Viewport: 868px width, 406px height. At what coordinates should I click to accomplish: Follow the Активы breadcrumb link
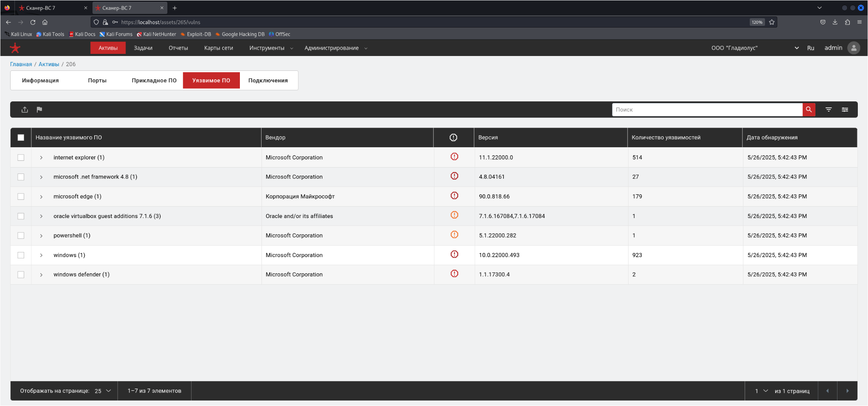(49, 64)
